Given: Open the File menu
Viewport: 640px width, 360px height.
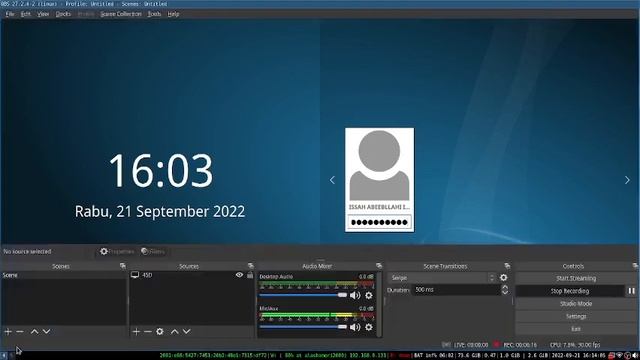Looking at the screenshot, I should click(10, 14).
